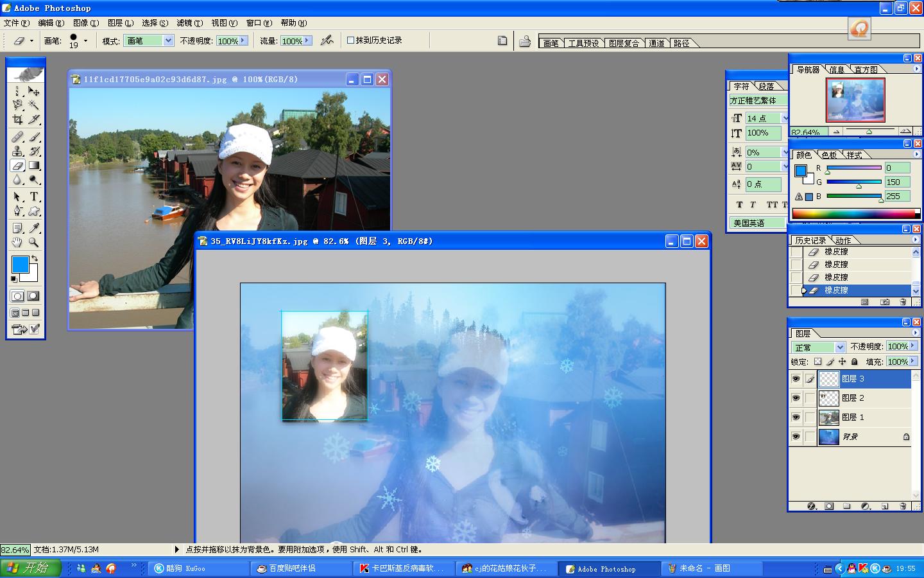Viewport: 924px width, 578px height.
Task: Select the Slice tool
Action: pos(34,119)
